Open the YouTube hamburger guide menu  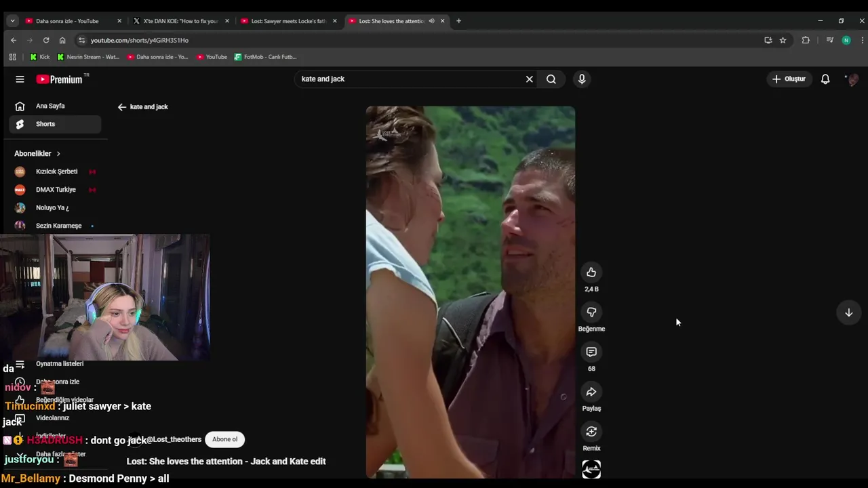coord(20,79)
